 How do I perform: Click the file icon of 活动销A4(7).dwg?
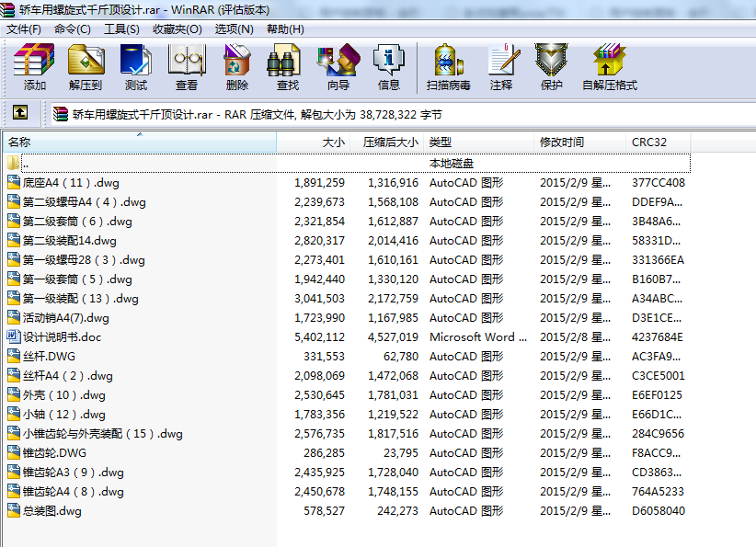pyautogui.click(x=14, y=317)
